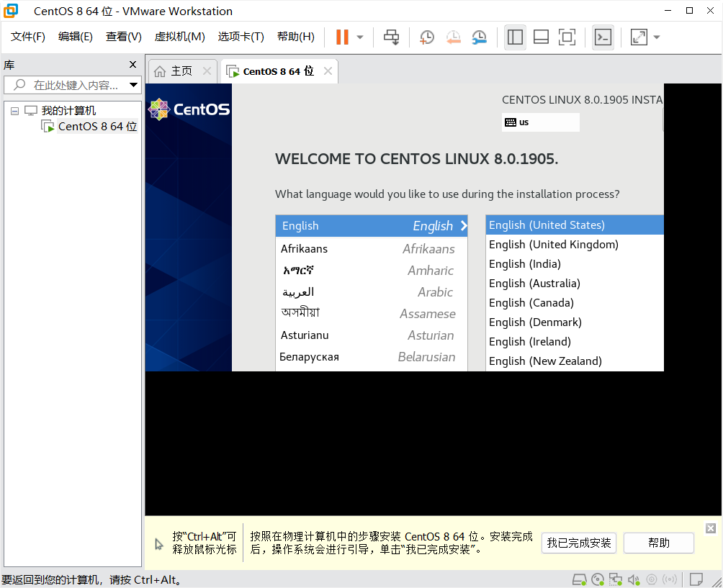Click the stretch guest display icon
This screenshot has height=588, width=723.
coord(639,37)
